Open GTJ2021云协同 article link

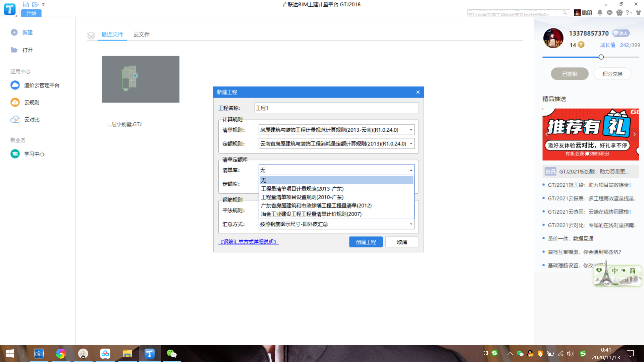click(589, 212)
